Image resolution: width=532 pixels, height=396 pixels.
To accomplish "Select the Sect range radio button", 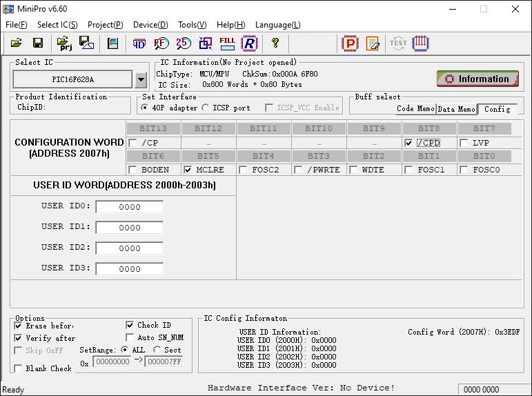I will (157, 350).
